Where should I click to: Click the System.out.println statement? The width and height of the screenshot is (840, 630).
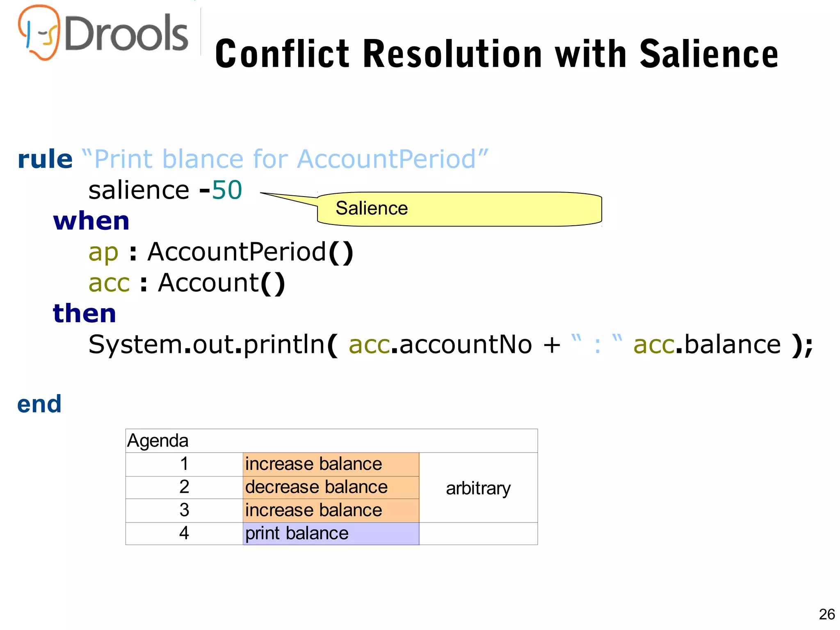click(450, 344)
